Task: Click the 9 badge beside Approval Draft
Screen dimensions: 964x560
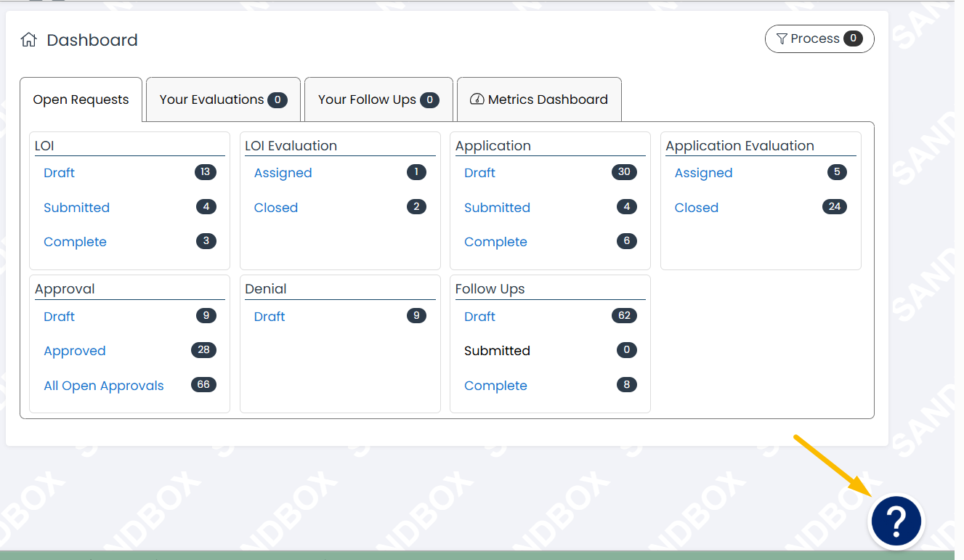Action: (206, 316)
